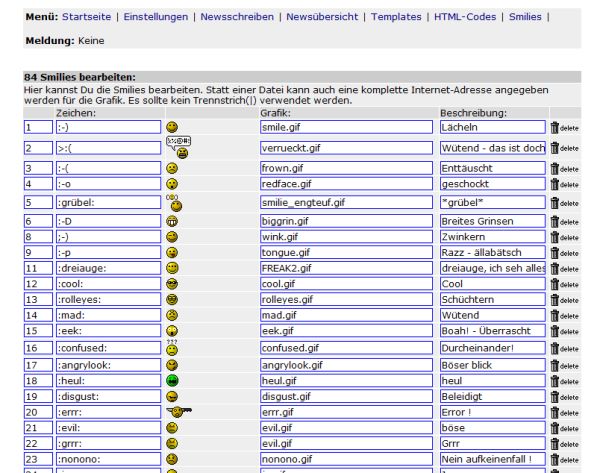Click the smile.gif smiley preview
Screen dimensions: 600x473
tap(172, 127)
